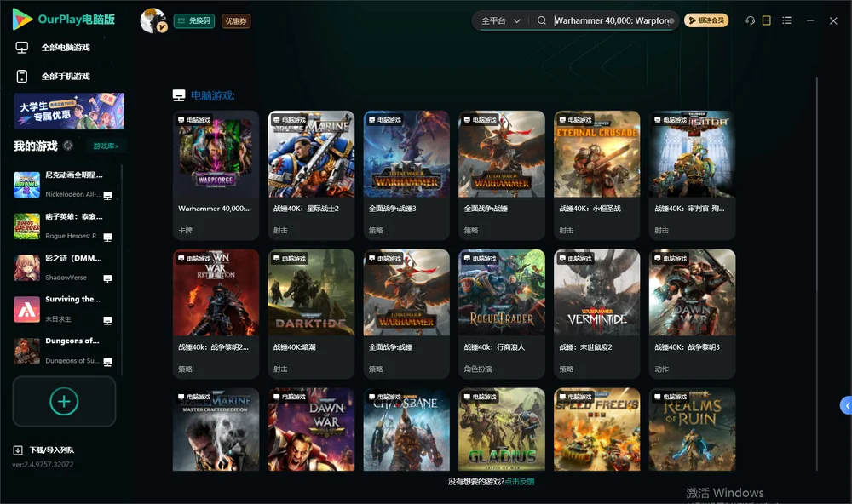This screenshot has height=504, width=852.
Task: Click the PC icon on ShadowVerse row
Action: point(107,278)
